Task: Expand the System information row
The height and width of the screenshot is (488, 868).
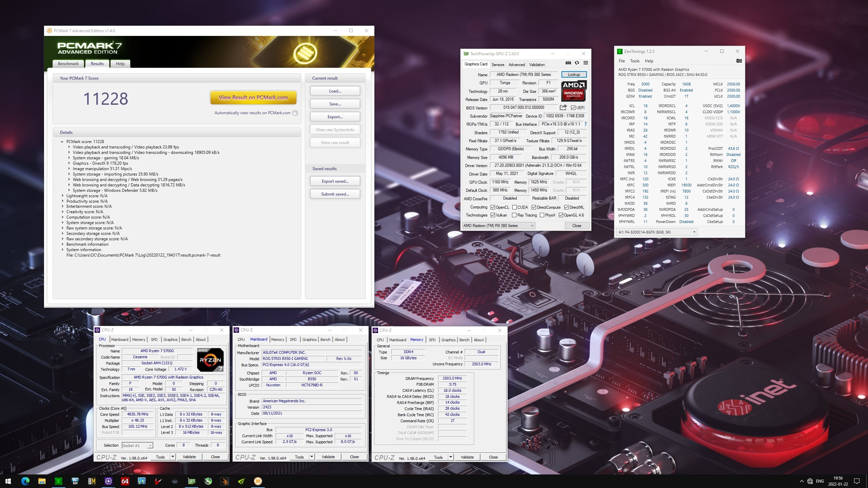Action: (x=62, y=249)
